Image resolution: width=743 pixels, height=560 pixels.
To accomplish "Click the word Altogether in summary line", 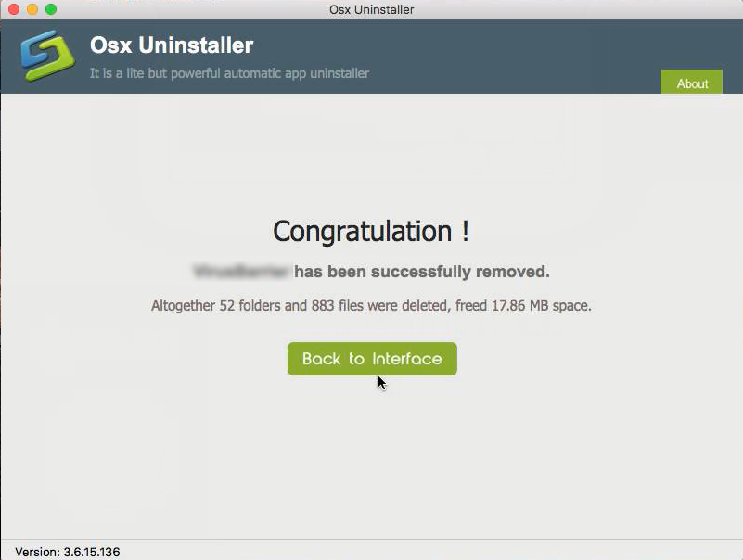I will 183,306.
